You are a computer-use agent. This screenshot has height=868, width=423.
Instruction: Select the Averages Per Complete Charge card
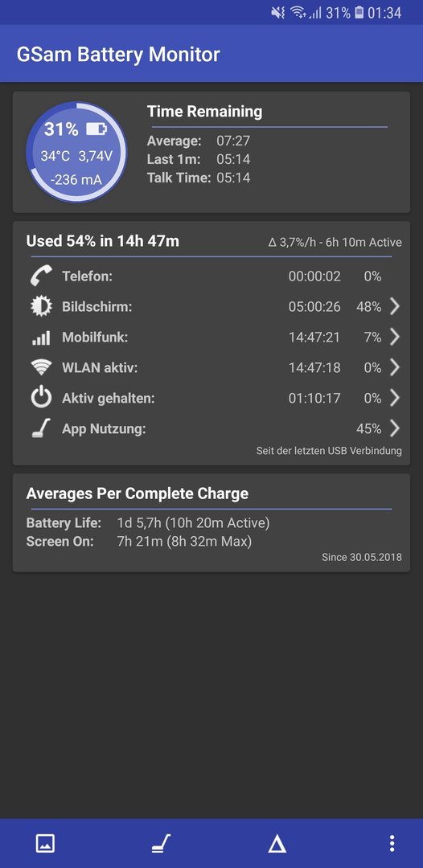tap(211, 522)
